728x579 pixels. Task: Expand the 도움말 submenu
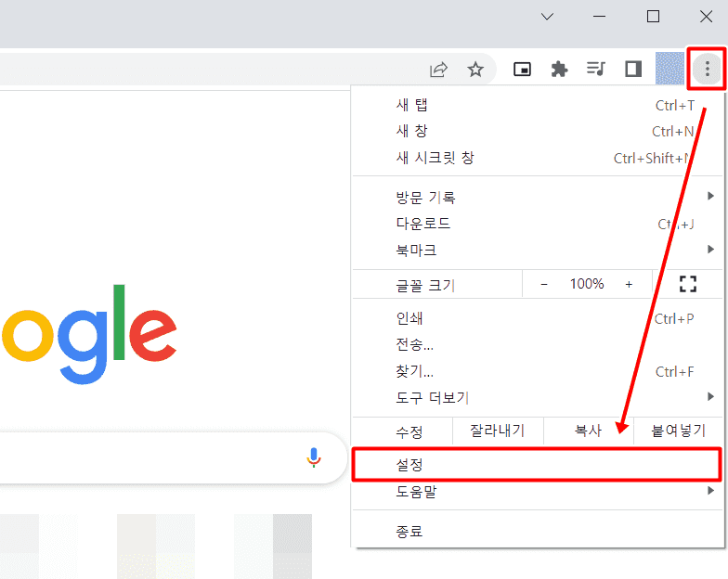pos(538,492)
